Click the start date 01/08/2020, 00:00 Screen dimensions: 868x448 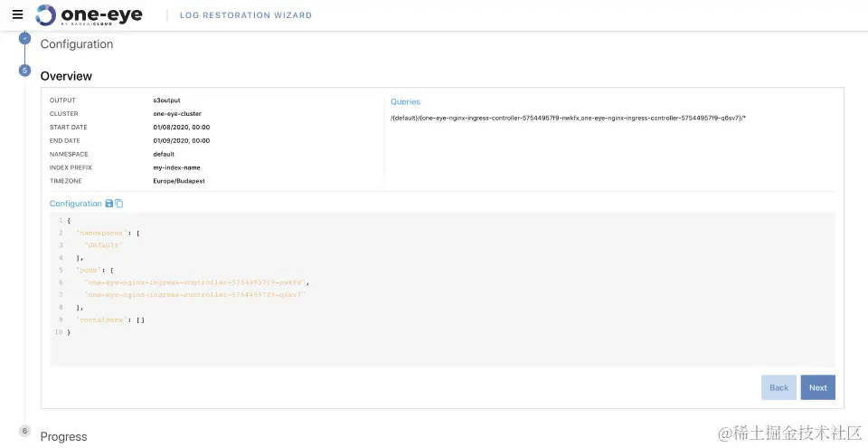pos(182,127)
